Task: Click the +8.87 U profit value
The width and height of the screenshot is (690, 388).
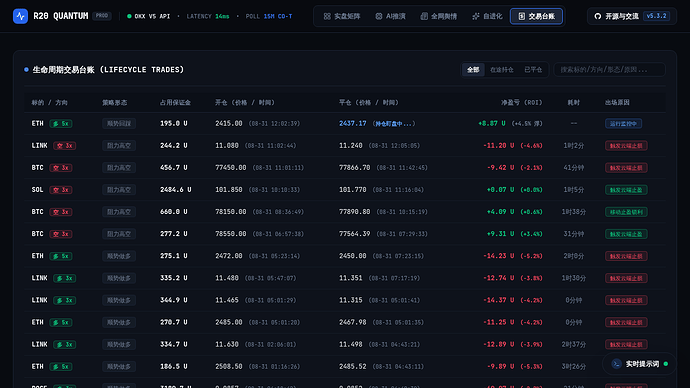Action: pyautogui.click(x=492, y=124)
